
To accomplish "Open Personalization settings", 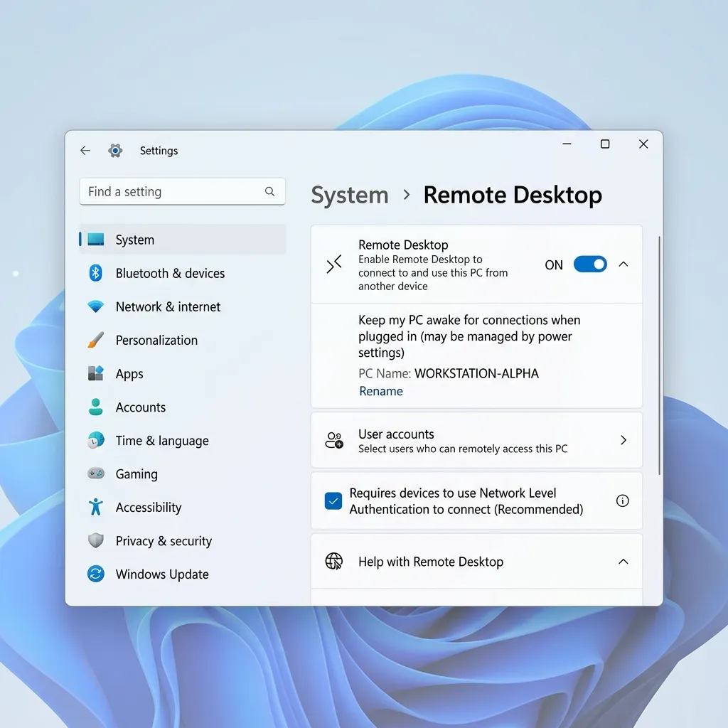I will click(x=156, y=340).
